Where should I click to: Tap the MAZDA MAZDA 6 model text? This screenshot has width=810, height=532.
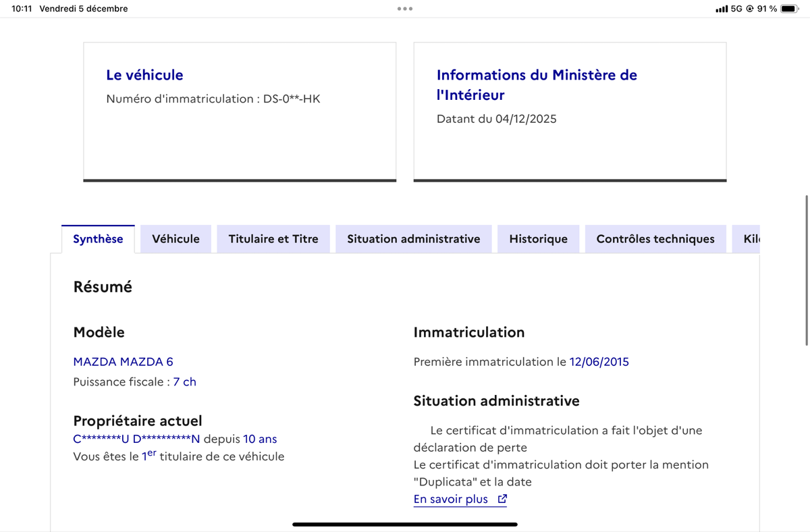[x=123, y=362]
